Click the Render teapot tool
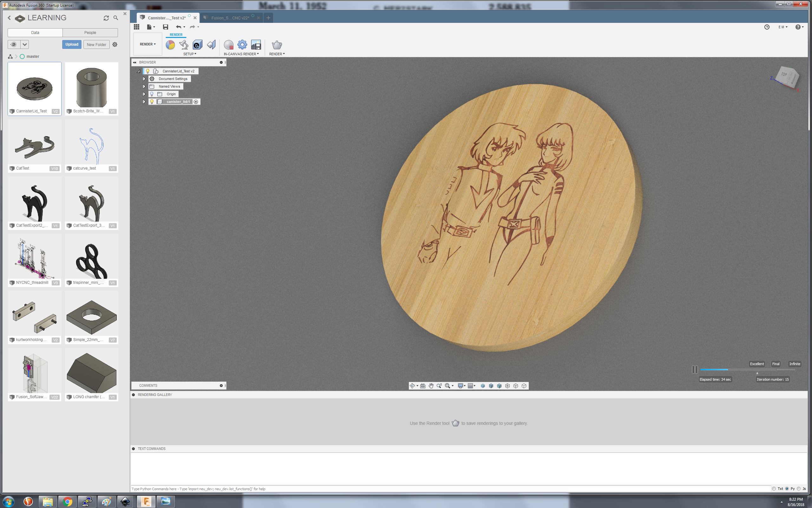 pos(277,45)
